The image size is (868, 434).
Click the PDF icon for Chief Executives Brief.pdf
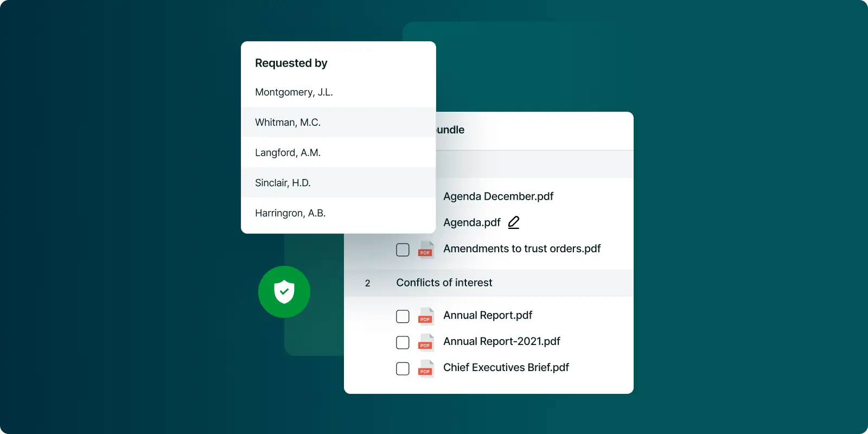tap(426, 368)
